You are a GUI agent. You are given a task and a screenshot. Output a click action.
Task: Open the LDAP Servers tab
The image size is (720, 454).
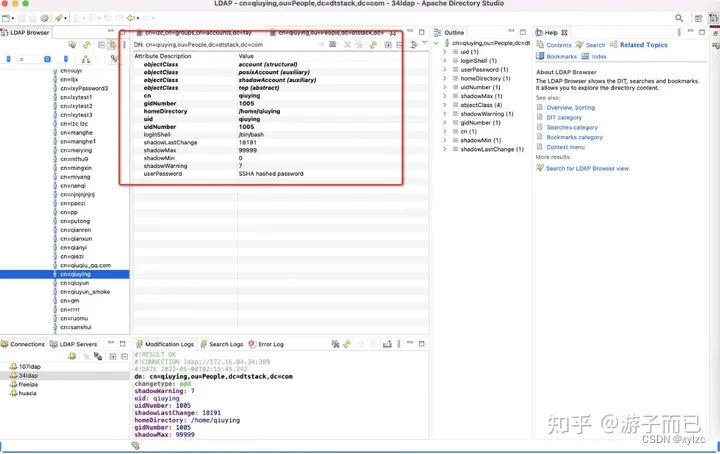tap(73, 344)
